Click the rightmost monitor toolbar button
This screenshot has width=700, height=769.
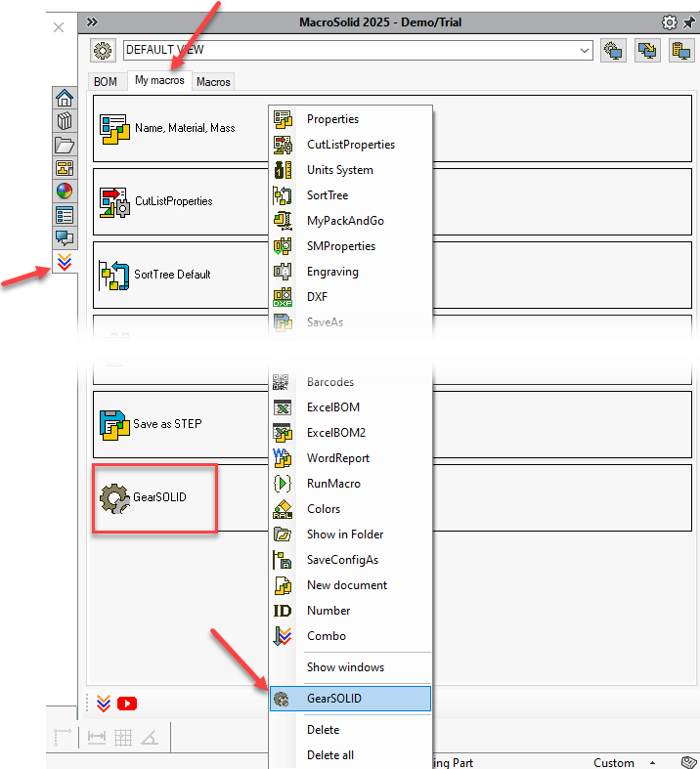coord(681,51)
